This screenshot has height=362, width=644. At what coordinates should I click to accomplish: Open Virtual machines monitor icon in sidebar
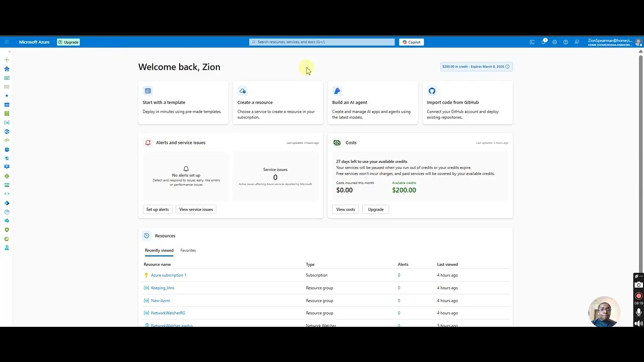coord(7,167)
